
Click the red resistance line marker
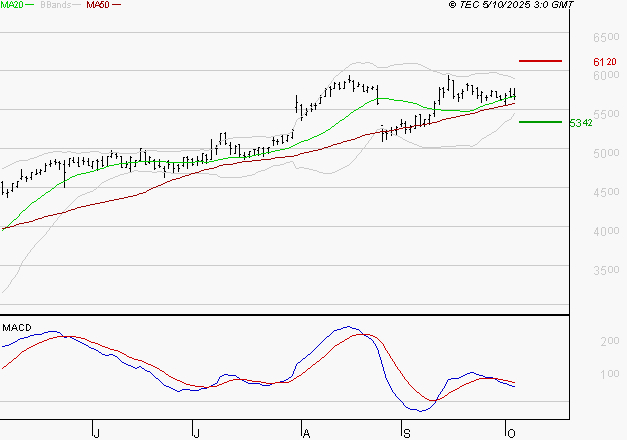pyautogui.click(x=540, y=61)
